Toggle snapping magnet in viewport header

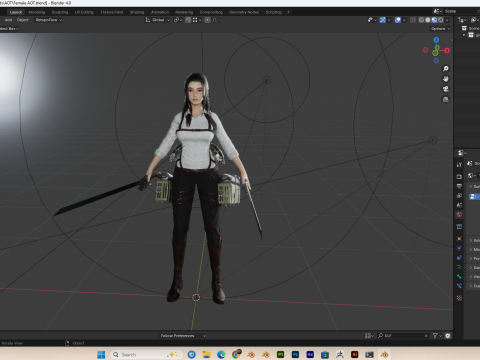tap(188, 20)
